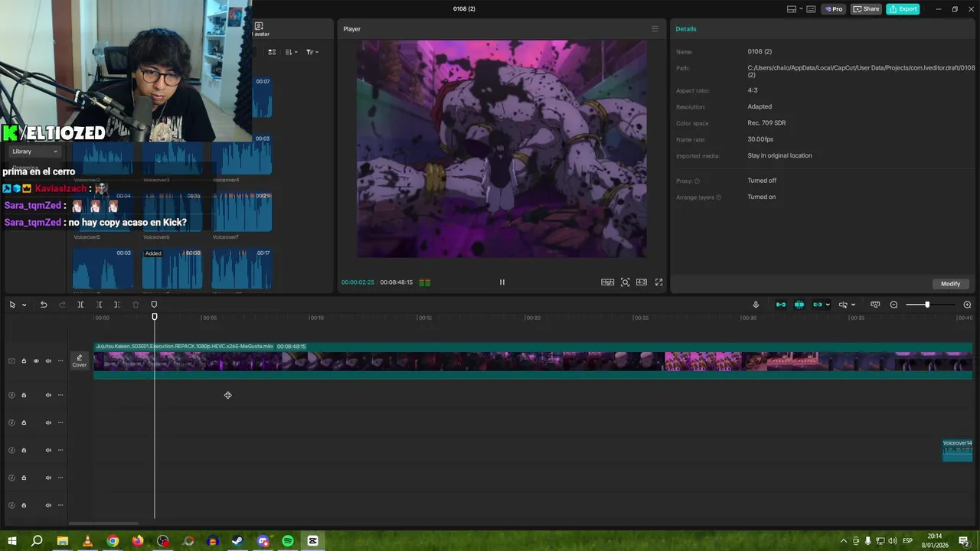The height and width of the screenshot is (551, 980).
Task: Click the Details tab header
Action: 686,29
